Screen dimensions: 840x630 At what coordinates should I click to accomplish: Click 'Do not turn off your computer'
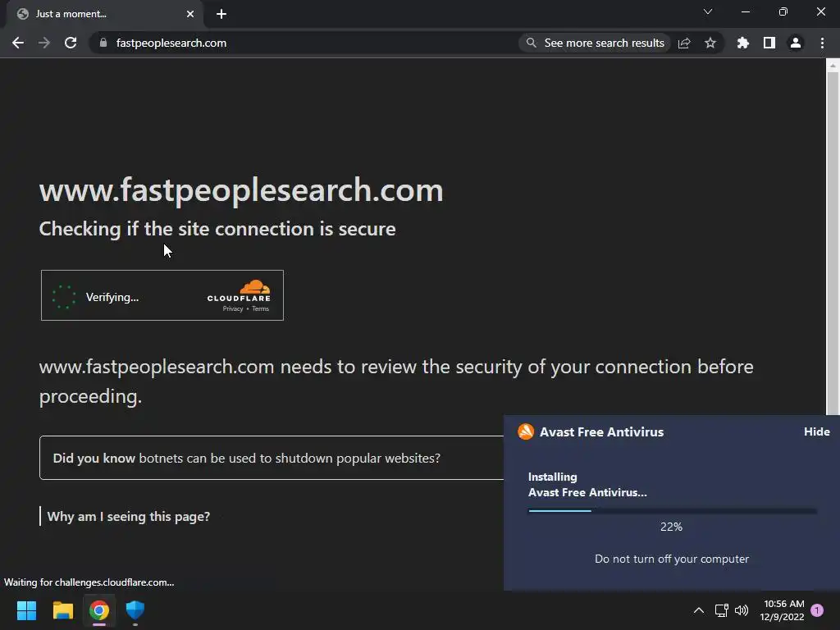672,559
